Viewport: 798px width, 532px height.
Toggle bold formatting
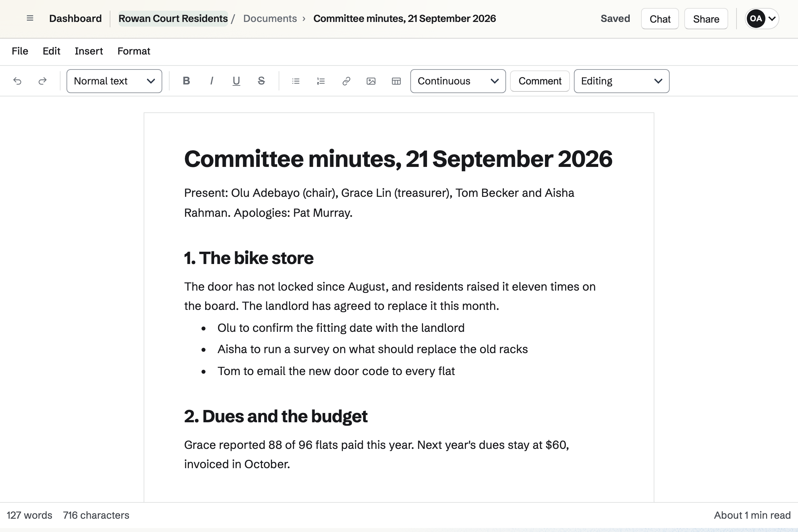[186, 81]
